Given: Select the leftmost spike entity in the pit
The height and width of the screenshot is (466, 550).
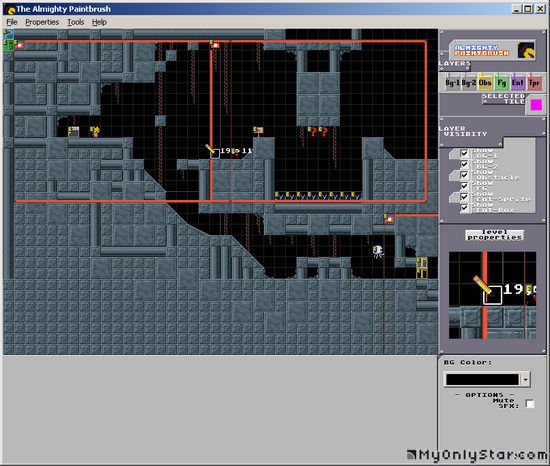Looking at the screenshot, I should pyautogui.click(x=280, y=196).
